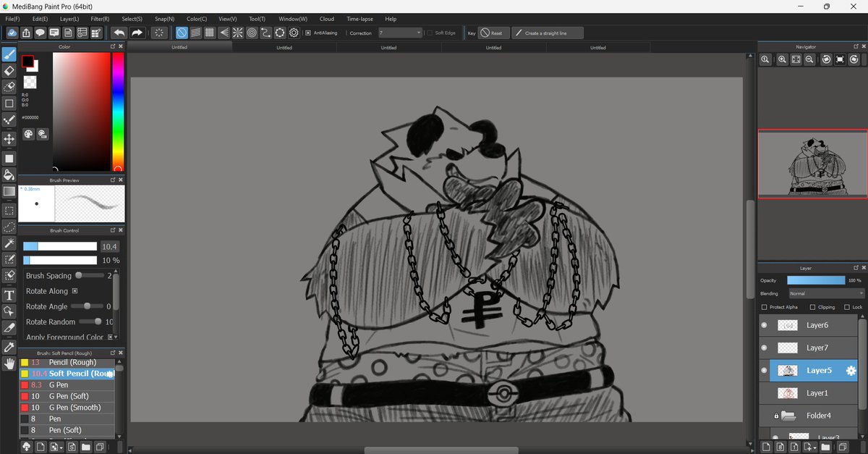
Task: Click the cloud save icon in toolbar
Action: (12, 33)
